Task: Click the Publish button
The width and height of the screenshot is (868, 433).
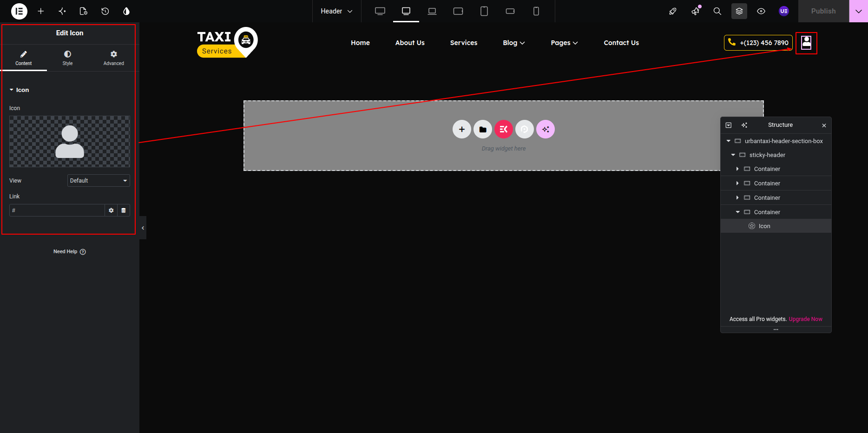Action: (823, 11)
